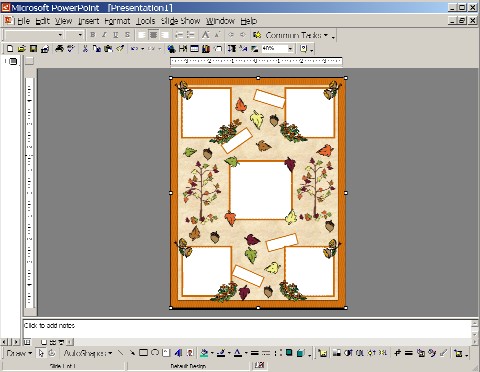Viewport: 480px width, 372px height.
Task: Toggle Italic formatting
Action: [104, 35]
